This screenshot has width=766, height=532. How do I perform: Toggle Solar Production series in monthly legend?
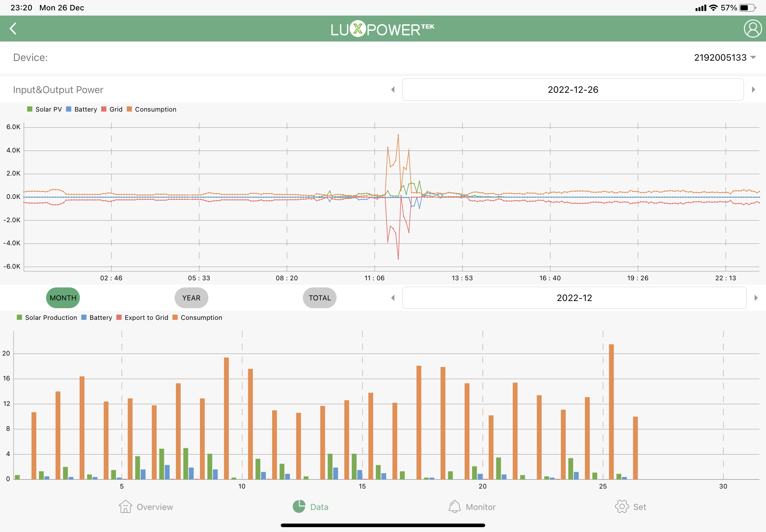pyautogui.click(x=47, y=317)
